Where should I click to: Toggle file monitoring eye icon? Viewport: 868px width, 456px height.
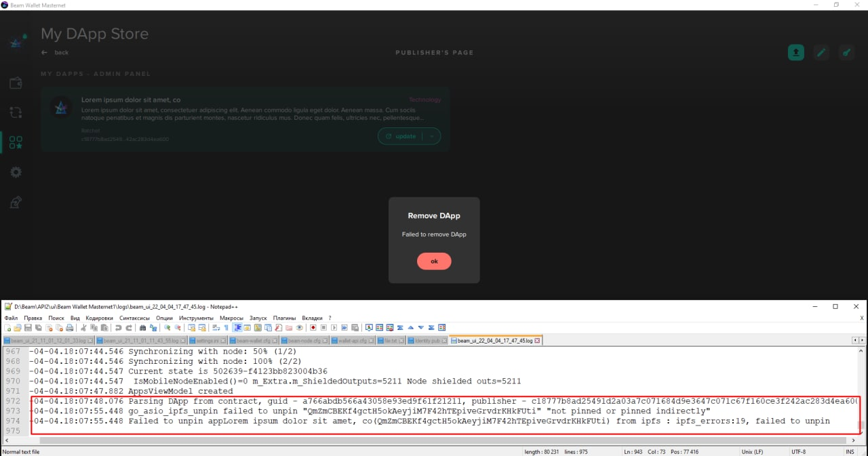pyautogui.click(x=300, y=327)
